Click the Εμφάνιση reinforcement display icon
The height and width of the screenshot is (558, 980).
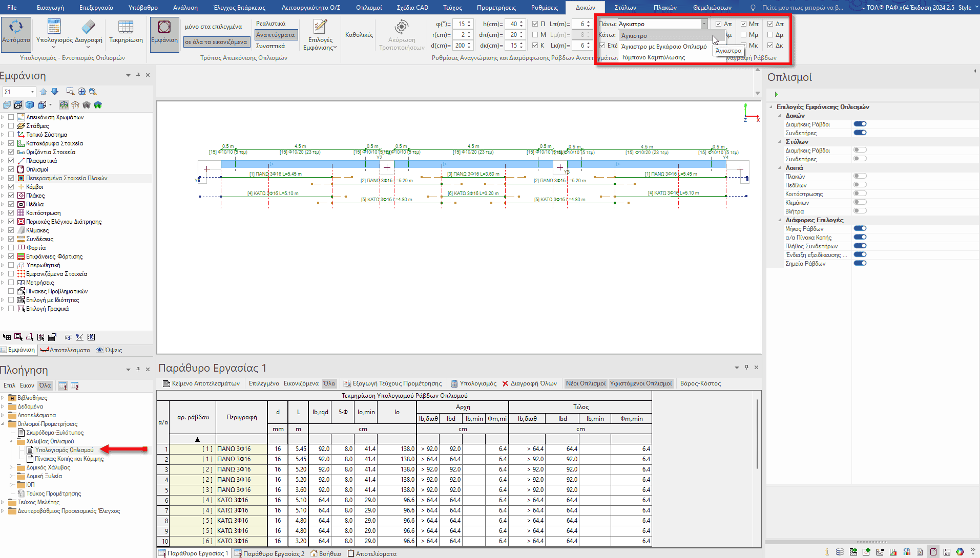point(164,28)
